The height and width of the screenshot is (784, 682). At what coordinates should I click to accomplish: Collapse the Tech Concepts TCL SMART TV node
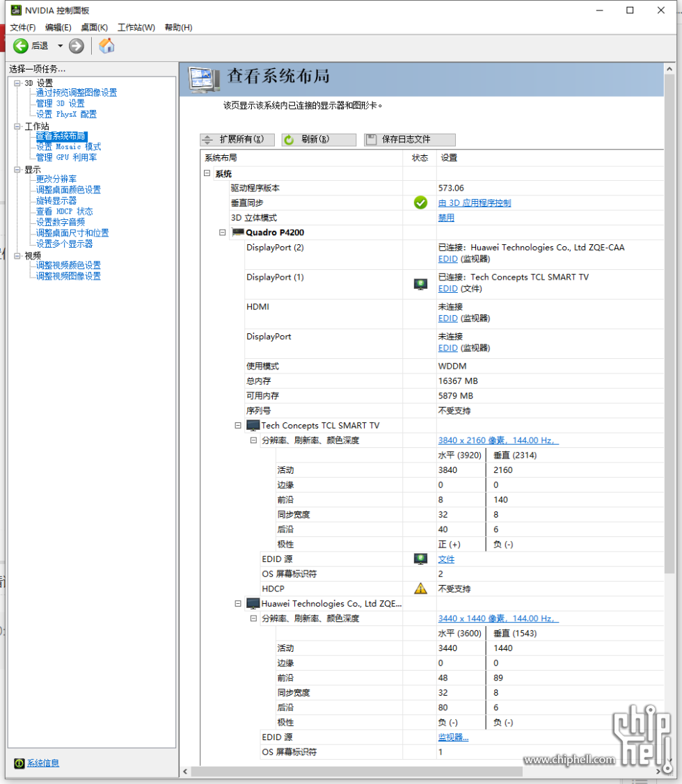tap(238, 426)
